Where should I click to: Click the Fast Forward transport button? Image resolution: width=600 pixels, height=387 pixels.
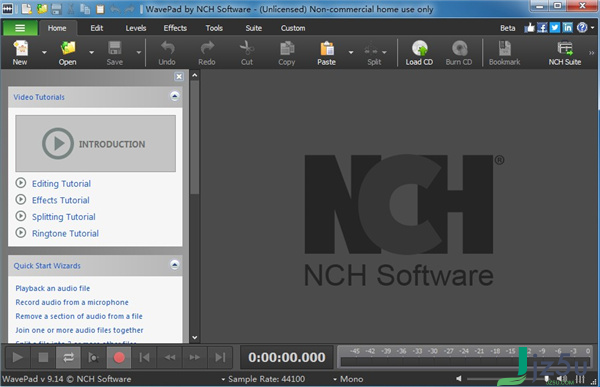tap(195, 358)
